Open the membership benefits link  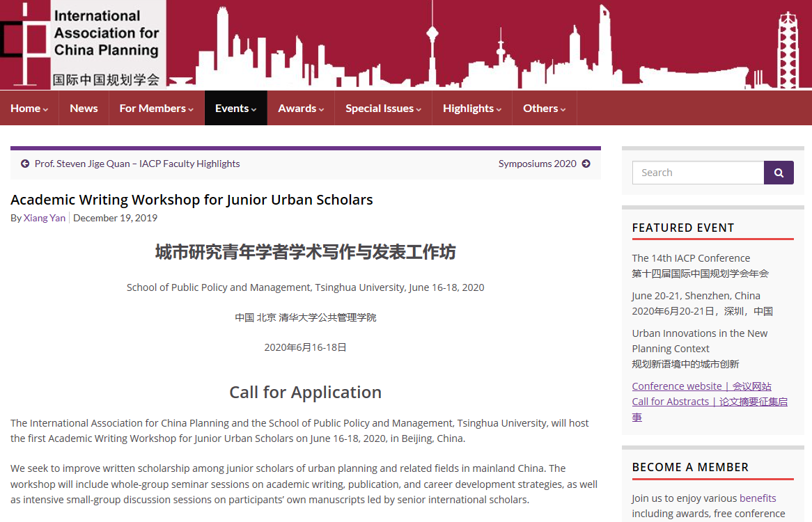click(x=758, y=498)
